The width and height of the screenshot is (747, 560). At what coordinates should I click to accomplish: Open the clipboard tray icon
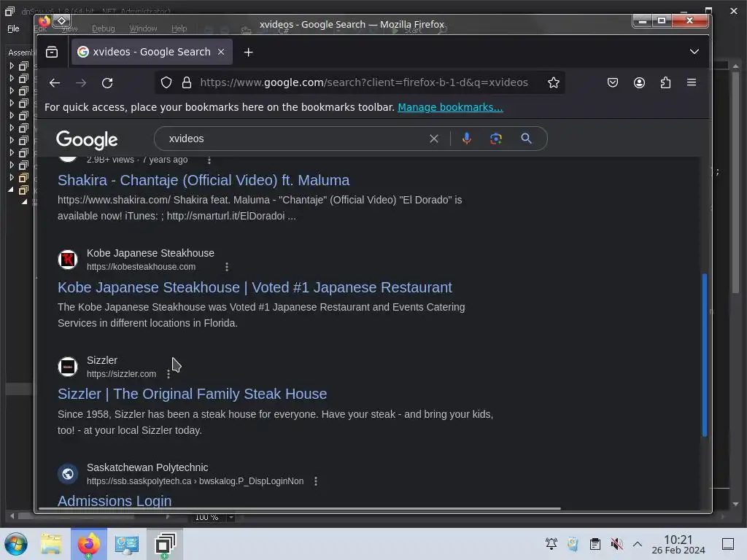coord(595,544)
